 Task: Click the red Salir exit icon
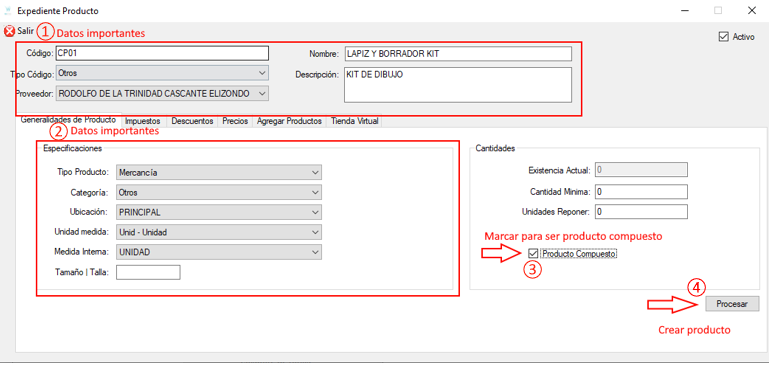pos(9,32)
